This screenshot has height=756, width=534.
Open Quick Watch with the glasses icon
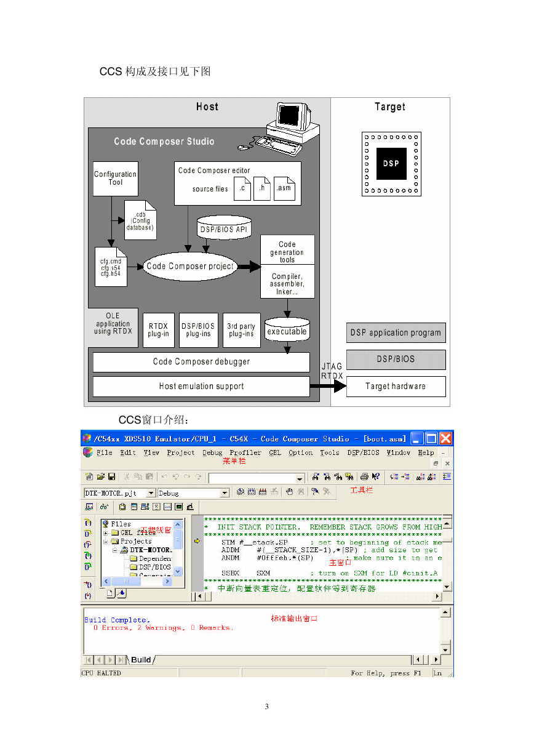105,507
